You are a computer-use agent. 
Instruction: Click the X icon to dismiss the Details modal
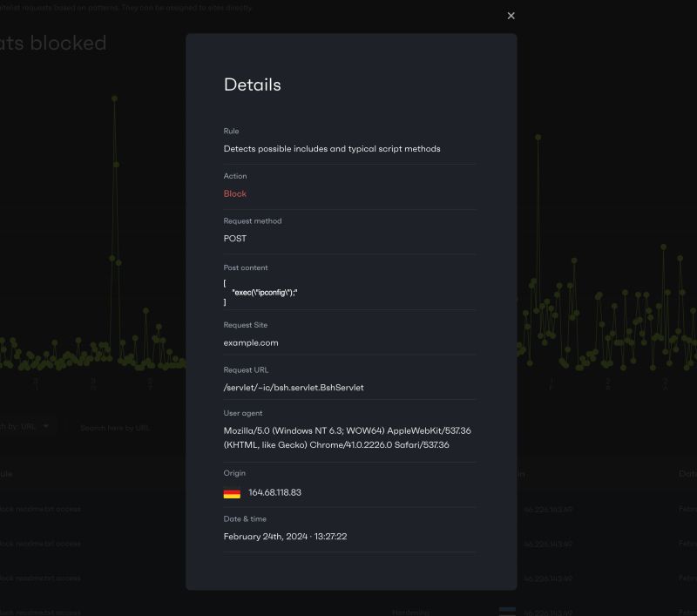coord(511,16)
